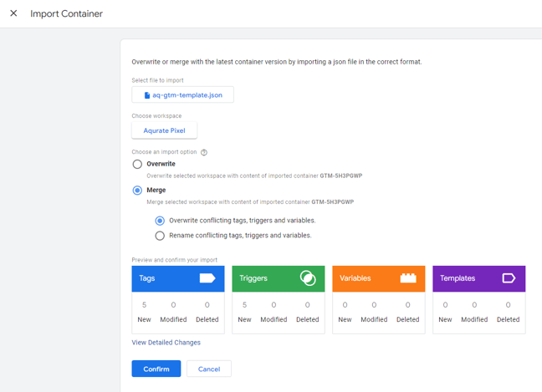
Task: Close the Import Container dialog
Action: coord(13,13)
